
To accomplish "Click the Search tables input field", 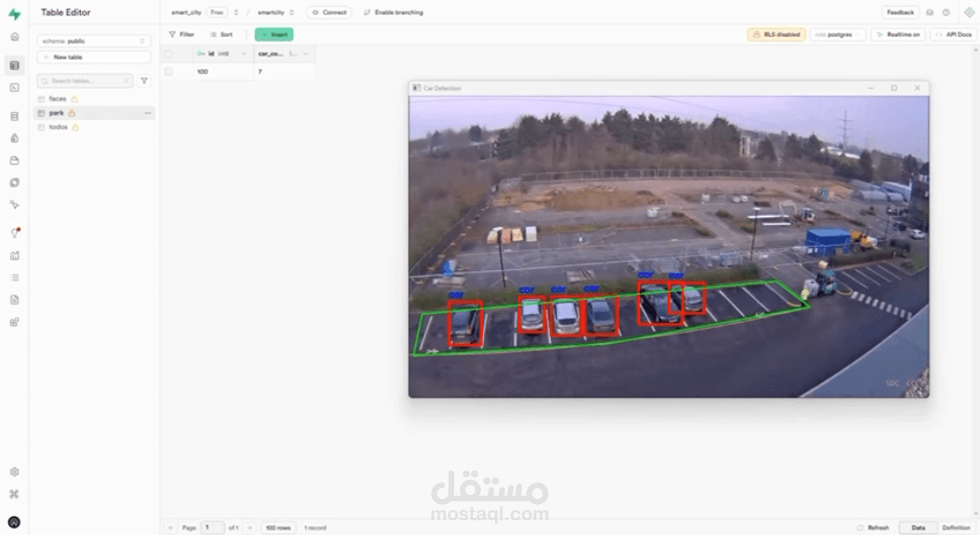I will tap(85, 81).
